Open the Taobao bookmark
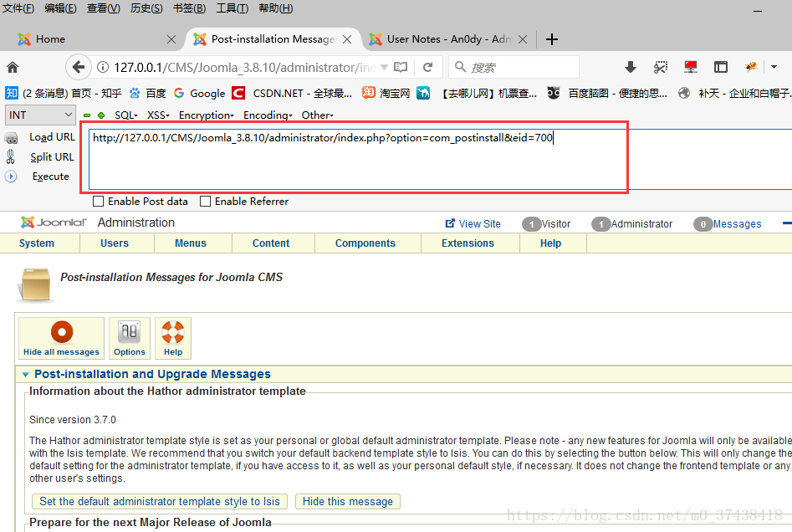This screenshot has height=532, width=792. (386, 94)
